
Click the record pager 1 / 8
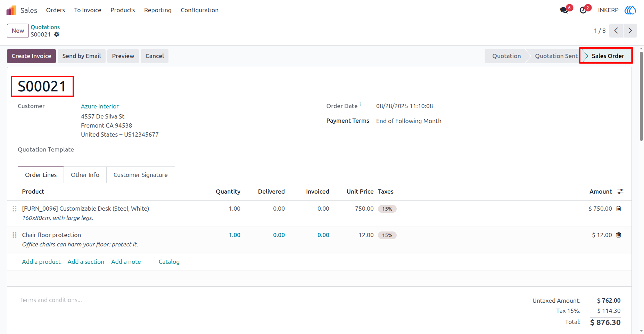pyautogui.click(x=600, y=31)
